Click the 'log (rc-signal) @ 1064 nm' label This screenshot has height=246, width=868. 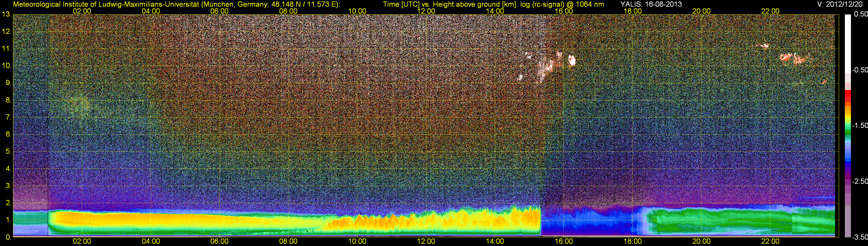tap(557, 4)
